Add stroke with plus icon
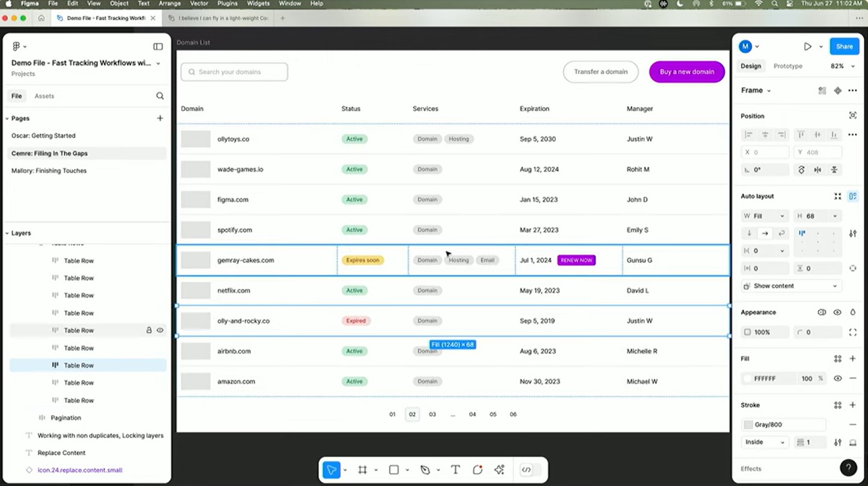 (853, 405)
